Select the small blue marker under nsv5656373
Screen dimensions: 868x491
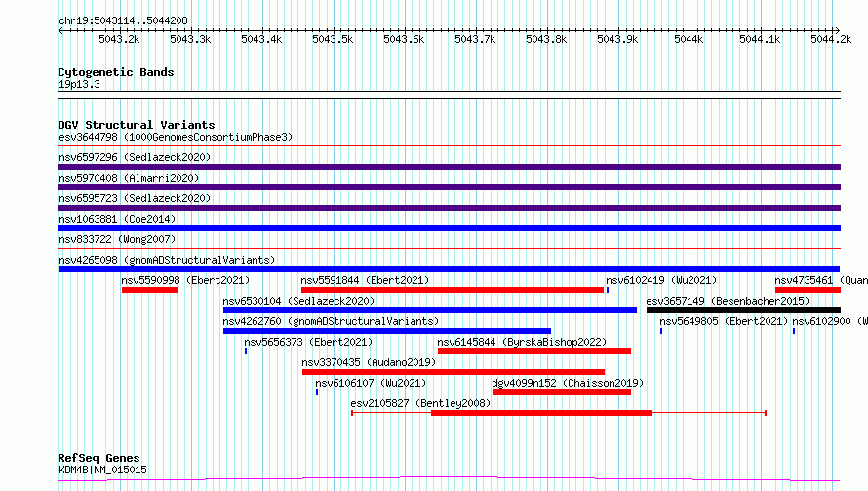click(x=246, y=351)
